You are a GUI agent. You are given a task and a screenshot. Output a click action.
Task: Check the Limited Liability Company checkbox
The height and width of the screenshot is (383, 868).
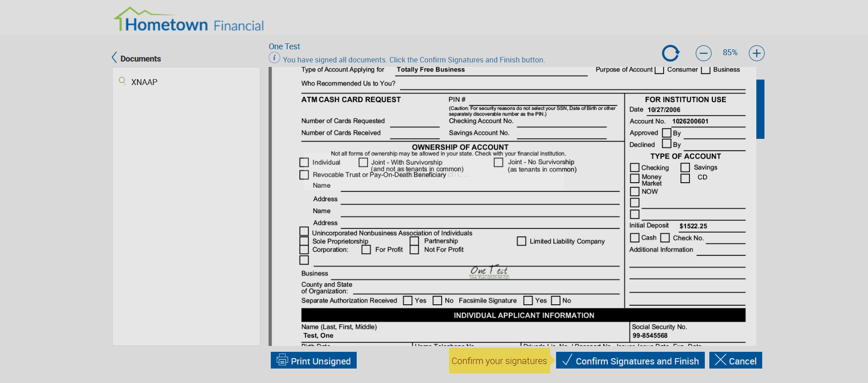click(x=522, y=241)
